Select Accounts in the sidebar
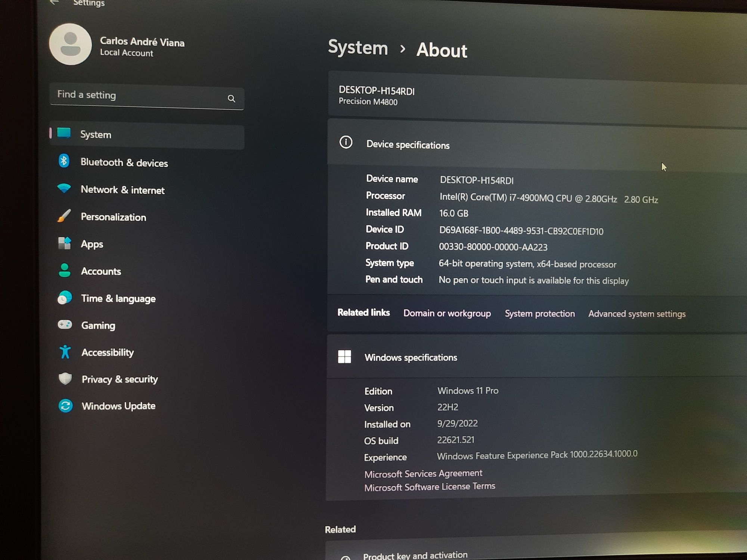Screen dimensions: 747x560 coord(147,271)
